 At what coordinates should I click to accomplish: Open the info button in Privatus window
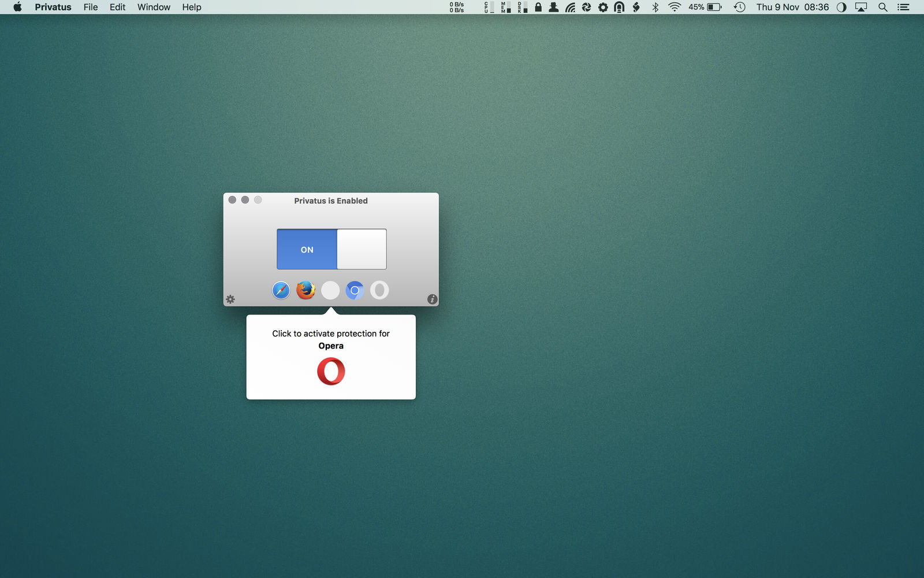(x=432, y=299)
